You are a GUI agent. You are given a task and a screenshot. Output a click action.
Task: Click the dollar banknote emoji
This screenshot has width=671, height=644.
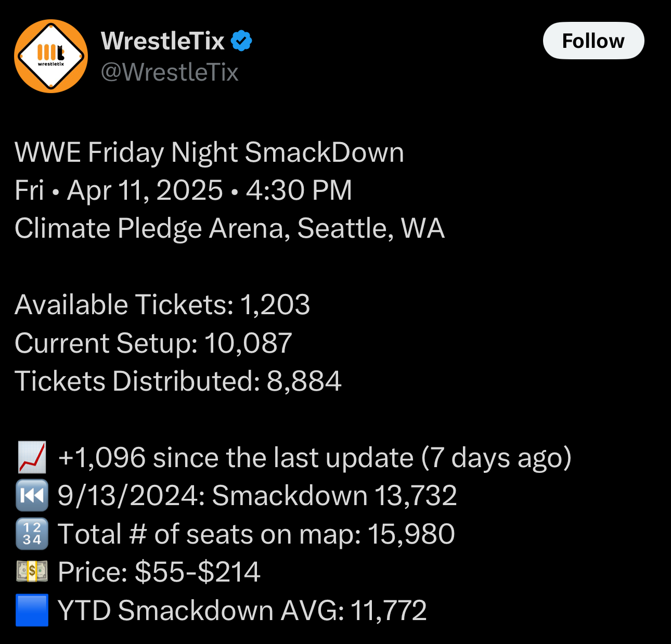click(x=32, y=572)
